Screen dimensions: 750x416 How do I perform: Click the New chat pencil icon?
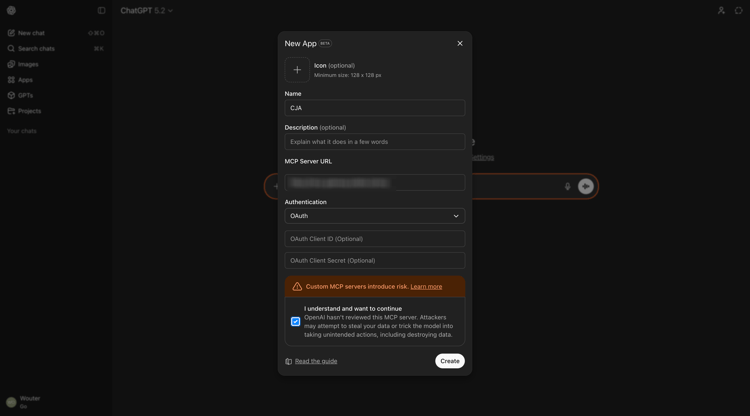point(11,33)
